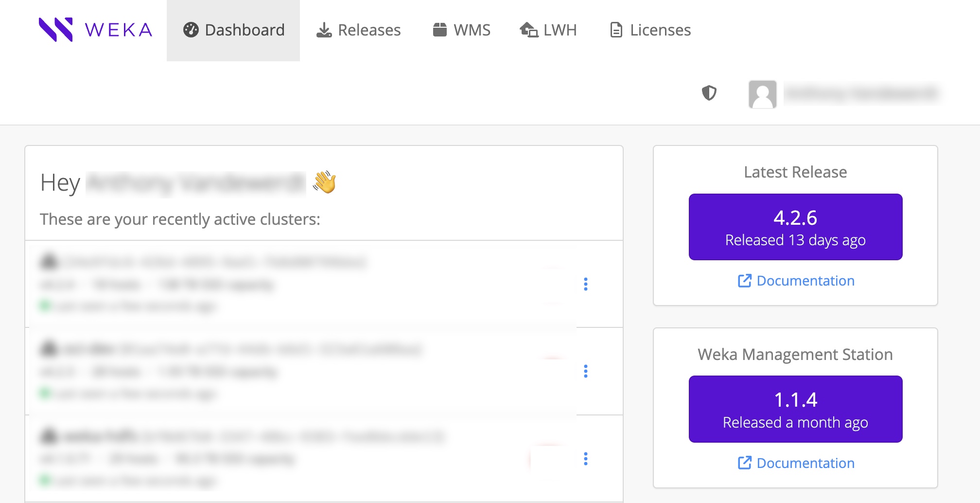This screenshot has width=980, height=503.
Task: Select the 1.1.4 Weka Management Station button
Action: 795,409
